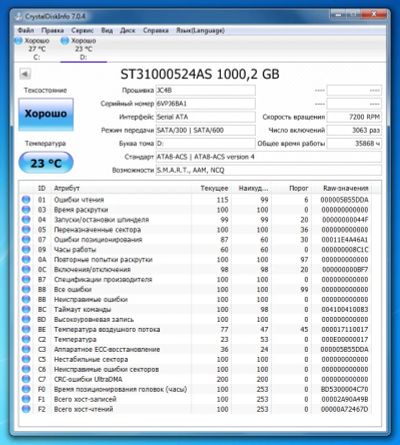Click the Хорошо health status button
The image size is (400, 445).
coord(46,114)
